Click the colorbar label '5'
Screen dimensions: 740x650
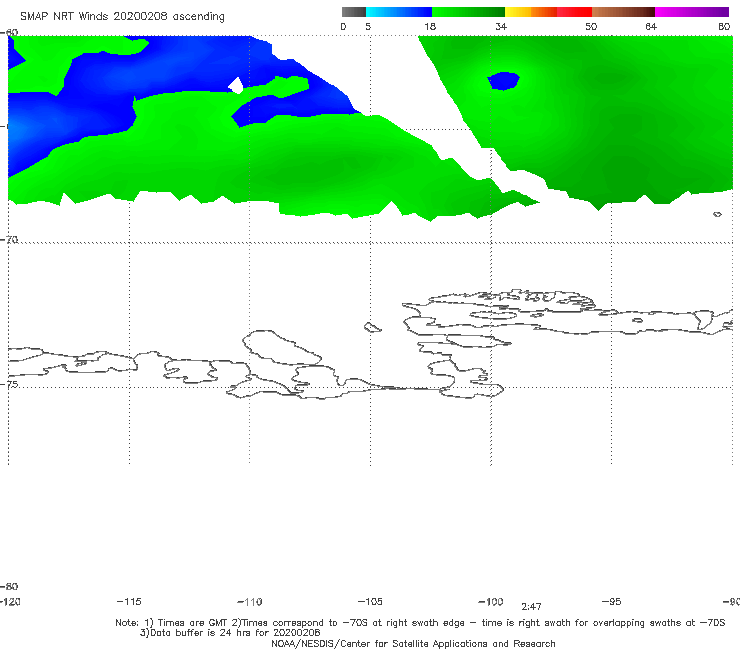point(368,26)
